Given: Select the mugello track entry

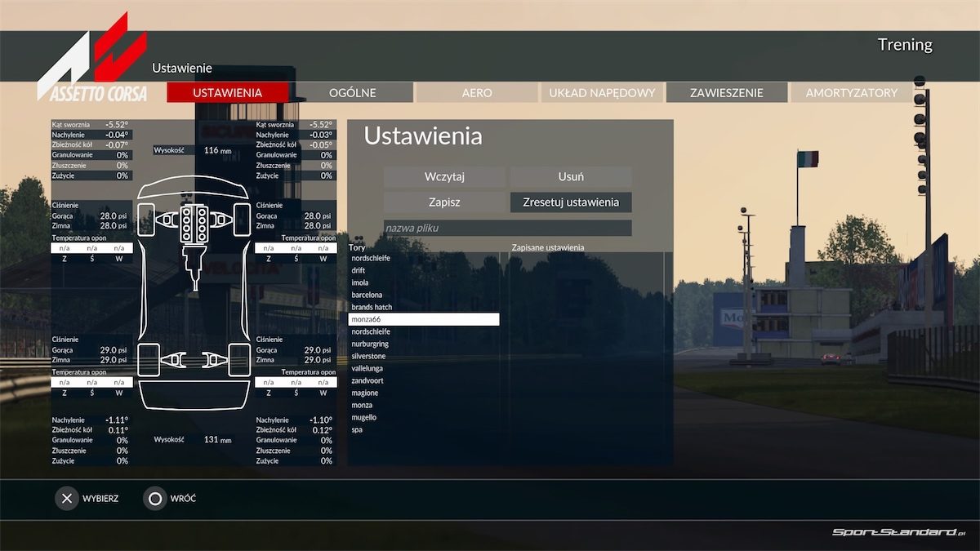Looking at the screenshot, I should tap(424, 417).
